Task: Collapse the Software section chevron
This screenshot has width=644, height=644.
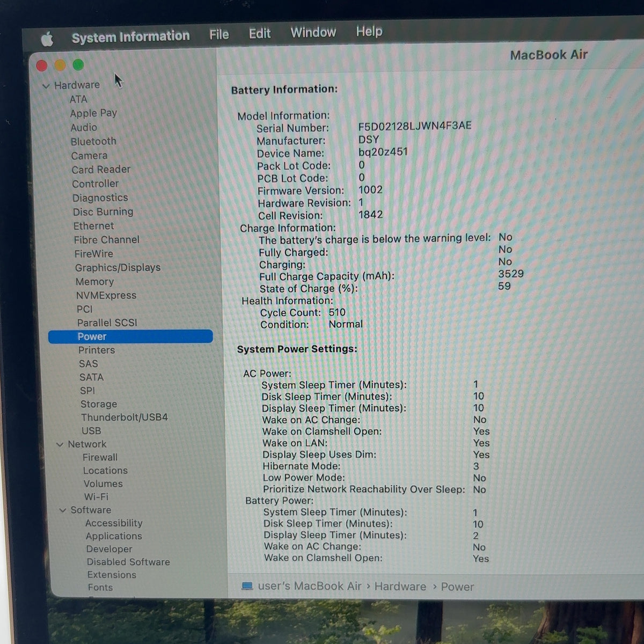Action: click(63, 510)
